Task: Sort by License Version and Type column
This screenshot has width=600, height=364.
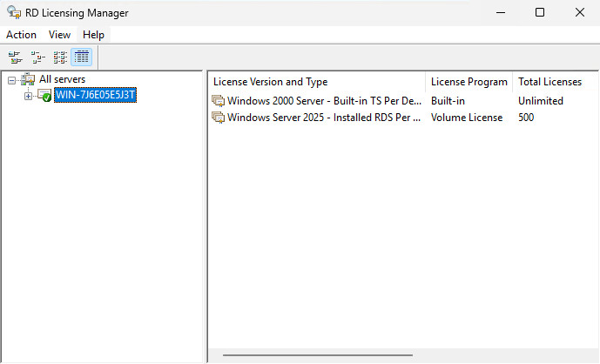Action: 317,82
